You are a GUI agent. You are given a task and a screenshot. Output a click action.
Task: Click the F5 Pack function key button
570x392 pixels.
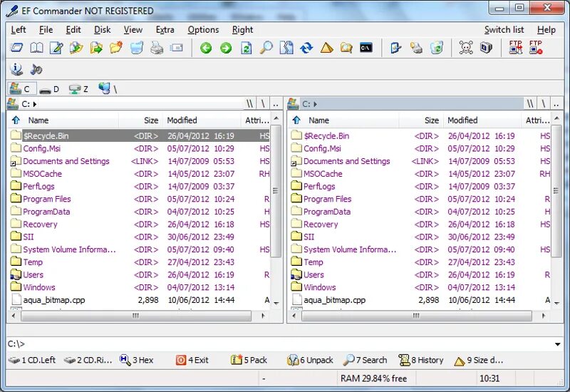tap(249, 360)
